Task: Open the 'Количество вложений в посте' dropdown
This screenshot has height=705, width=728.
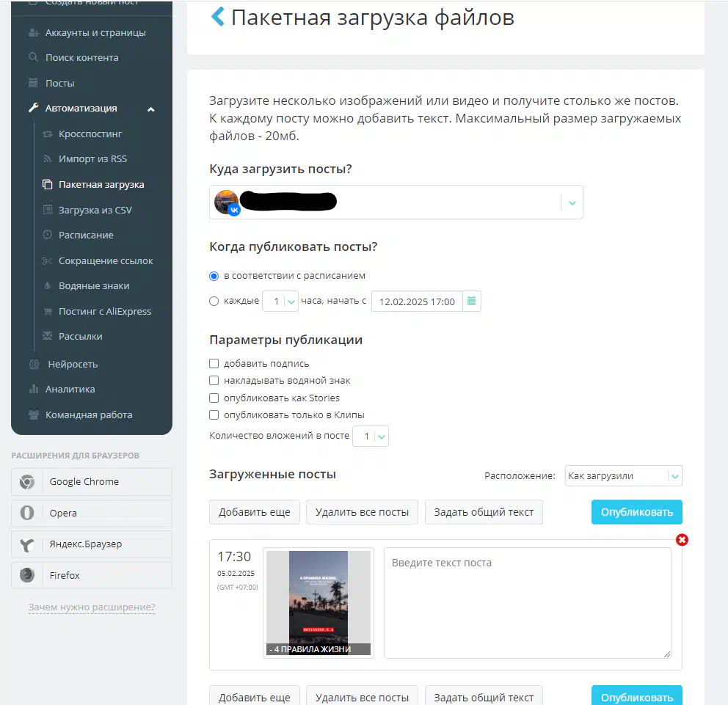Action: click(371, 436)
